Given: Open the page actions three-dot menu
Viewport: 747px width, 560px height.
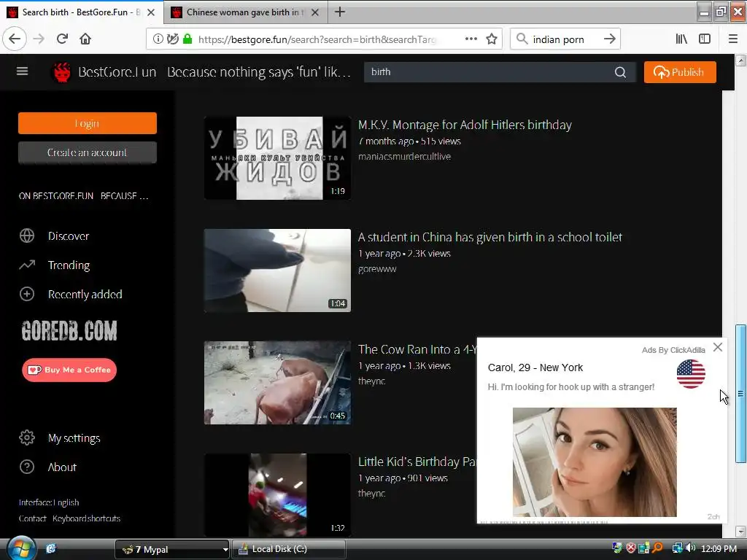Looking at the screenshot, I should click(471, 39).
